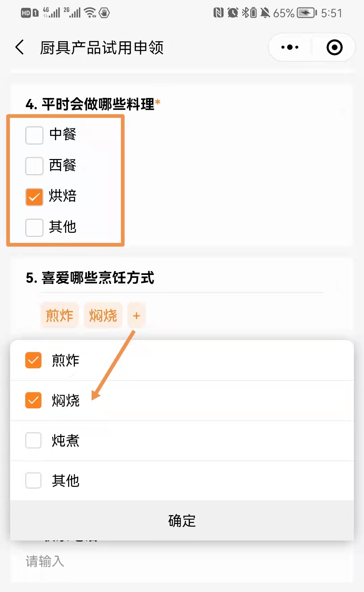Deselect 焖烧 in the dropdown list
This screenshot has height=592, width=364.
[33, 400]
